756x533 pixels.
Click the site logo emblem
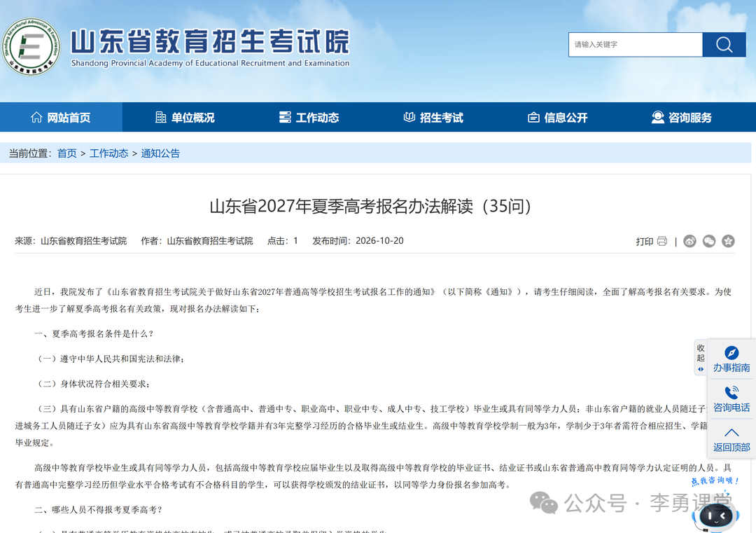click(x=31, y=47)
